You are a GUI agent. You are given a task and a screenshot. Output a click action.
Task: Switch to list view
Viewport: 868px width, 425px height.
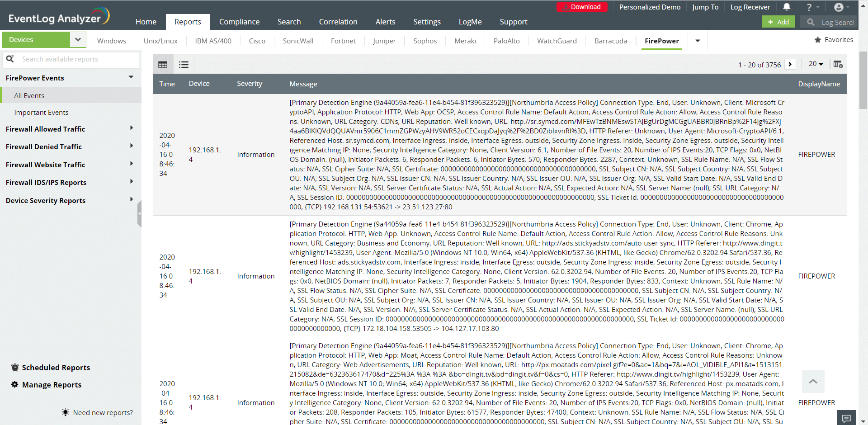click(x=184, y=65)
